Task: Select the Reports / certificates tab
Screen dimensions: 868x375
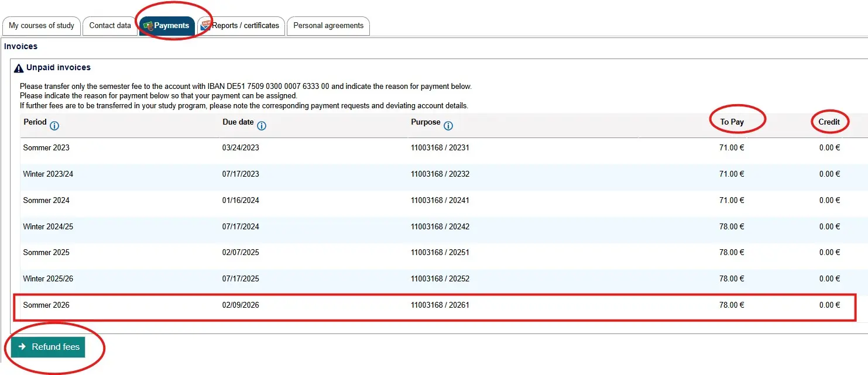Action: 245,26
